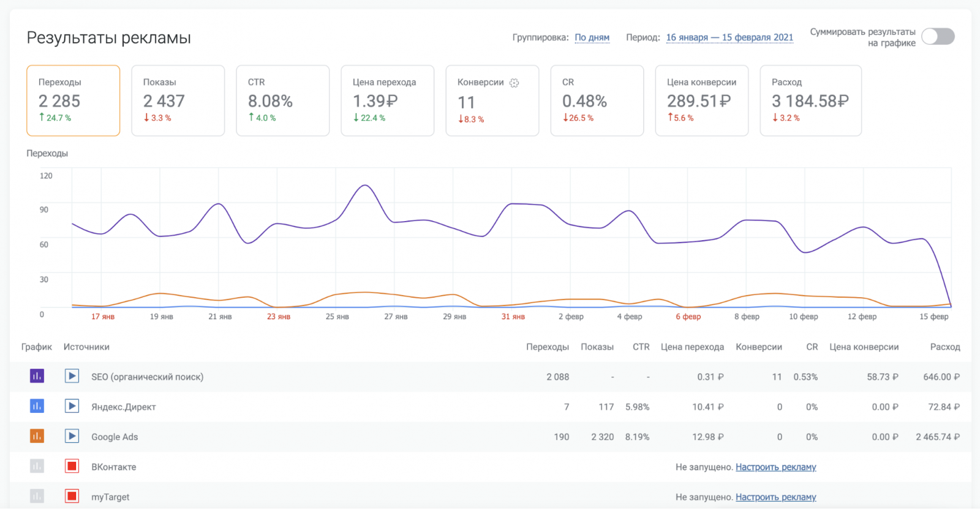This screenshot has width=980, height=509.
Task: Select the Показы metric card
Action: (x=178, y=100)
